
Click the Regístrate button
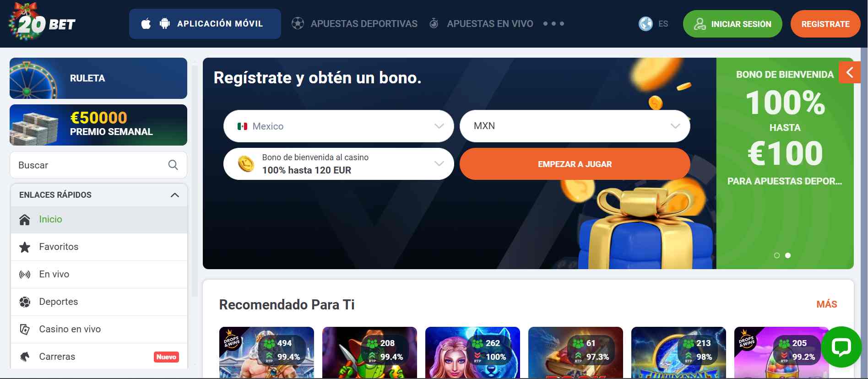(825, 24)
